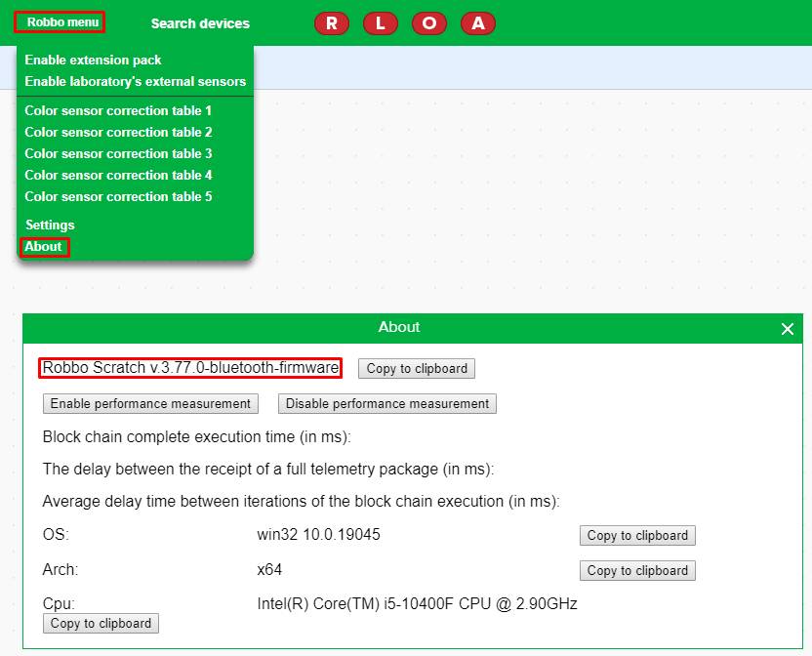This screenshot has width=812, height=656.
Task: Click the telemetry package delay line
Action: click(x=268, y=470)
